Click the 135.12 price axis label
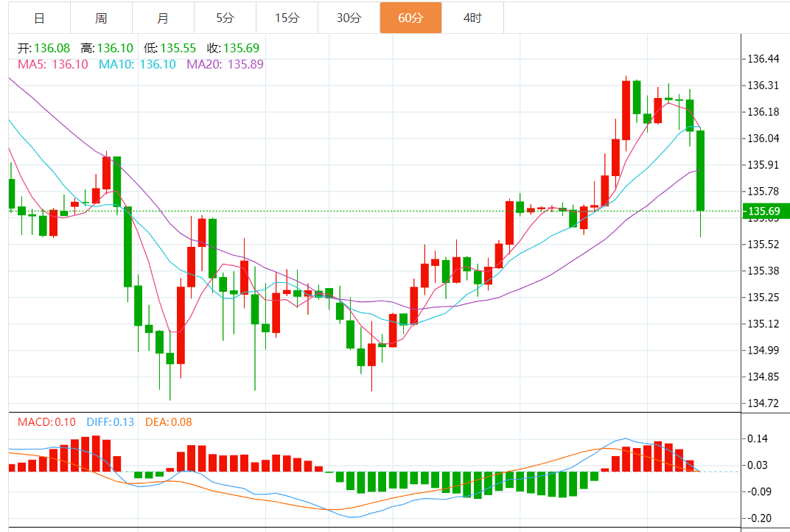 click(763, 324)
